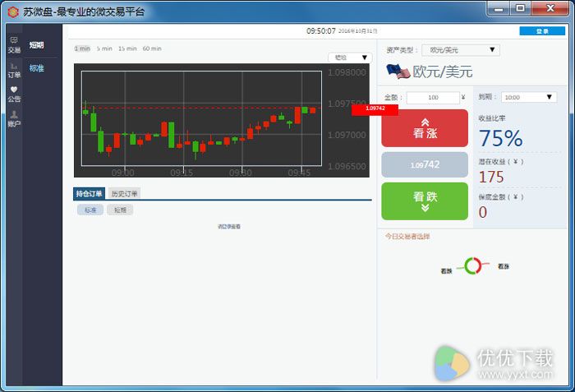Viewport: 575px width, 392px height.
Task: Click the 75% profit ratio value
Action: click(500, 138)
